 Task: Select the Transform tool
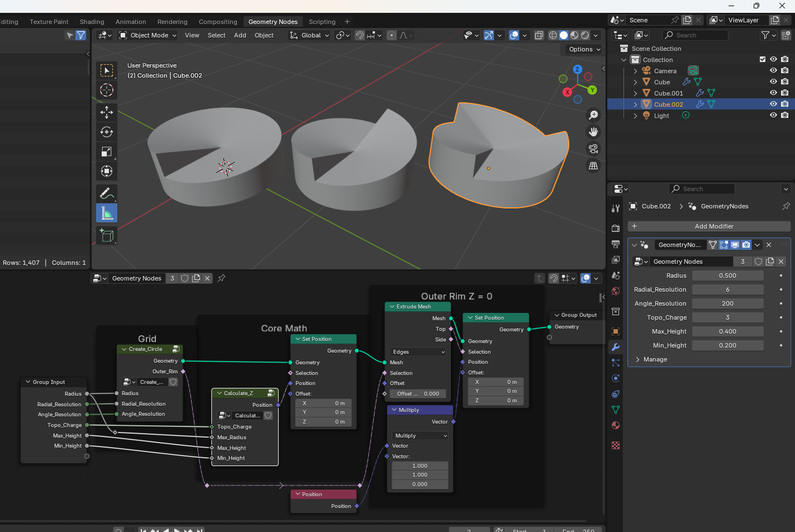(x=106, y=171)
